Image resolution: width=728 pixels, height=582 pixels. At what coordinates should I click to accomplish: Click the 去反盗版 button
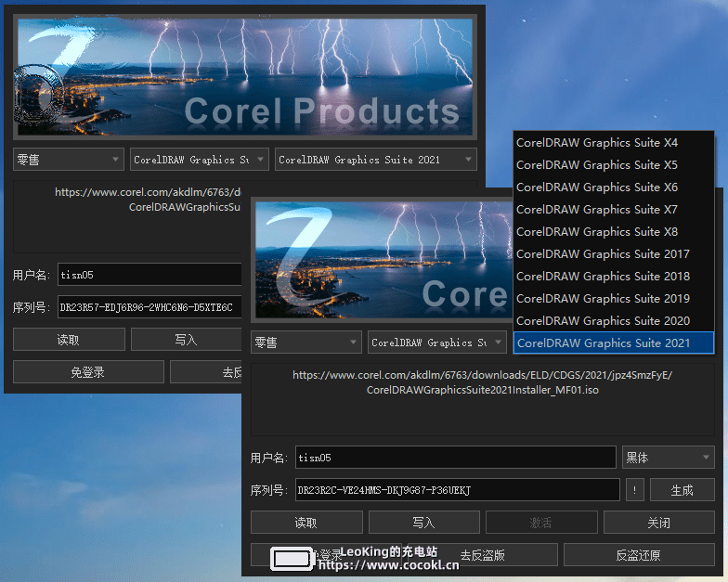[x=483, y=555]
